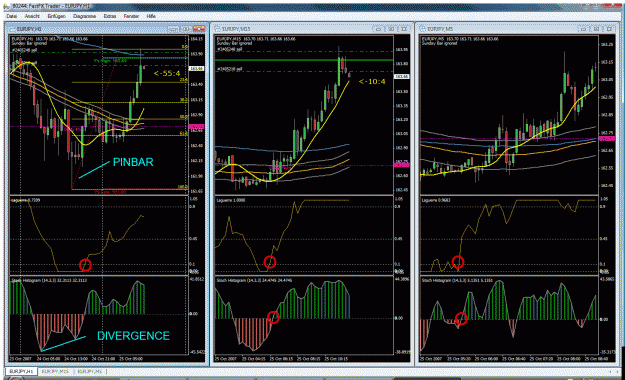Open the Datei menu
Image resolution: width=625 pixels, height=380 pixels.
click(12, 16)
